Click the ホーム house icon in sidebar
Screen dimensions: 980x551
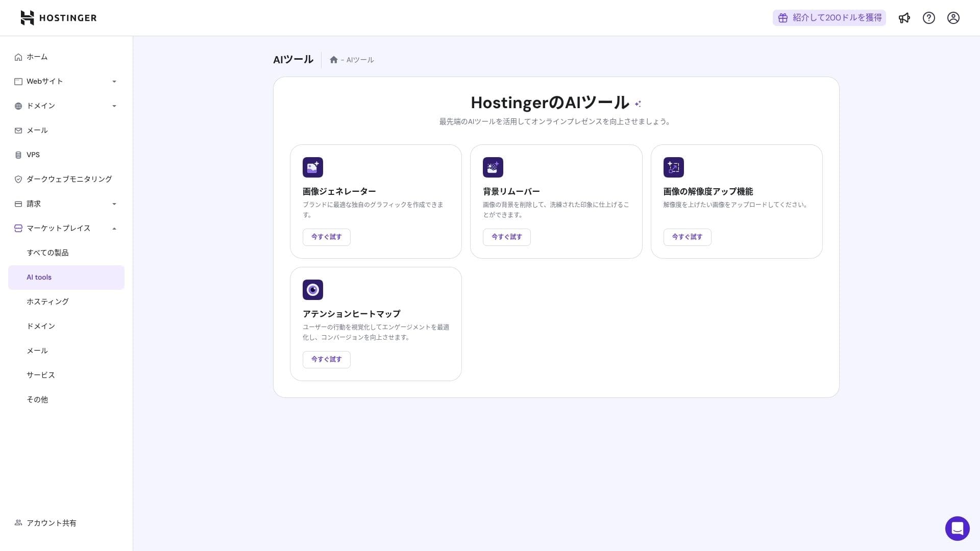[18, 57]
